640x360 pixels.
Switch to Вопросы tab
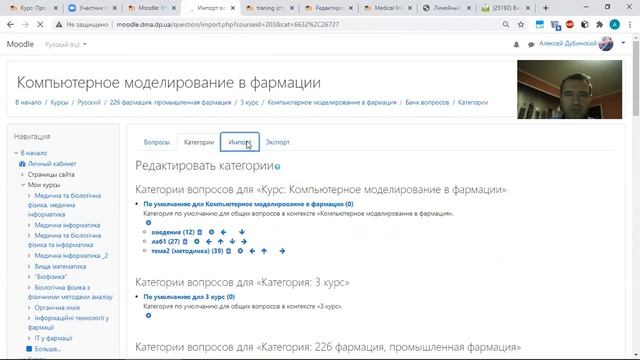tap(156, 142)
